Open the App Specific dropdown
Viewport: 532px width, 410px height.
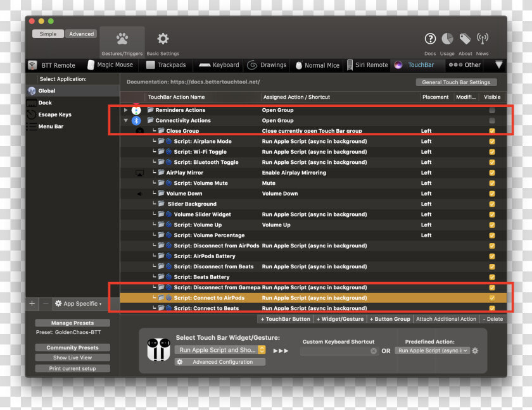pos(79,304)
